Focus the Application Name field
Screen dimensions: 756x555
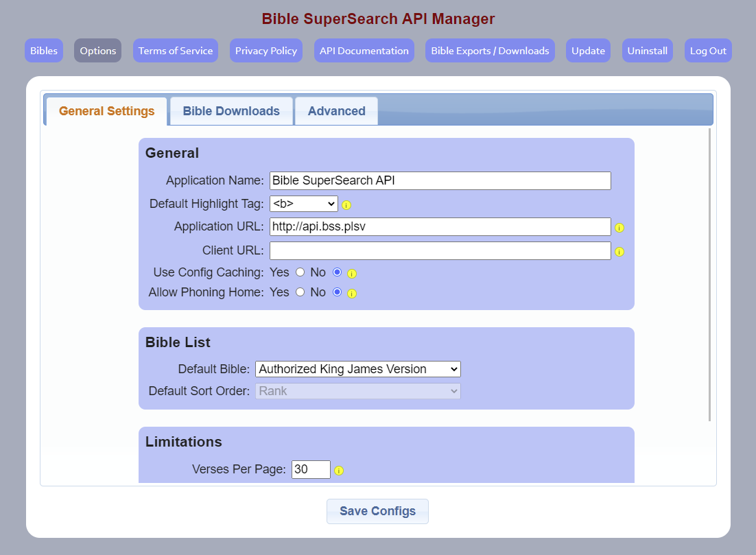440,181
